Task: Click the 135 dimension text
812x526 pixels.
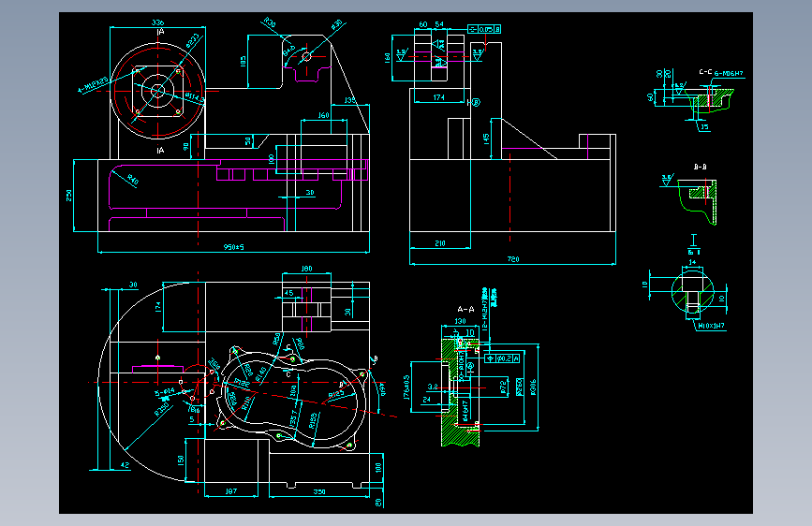Action: click(x=350, y=100)
